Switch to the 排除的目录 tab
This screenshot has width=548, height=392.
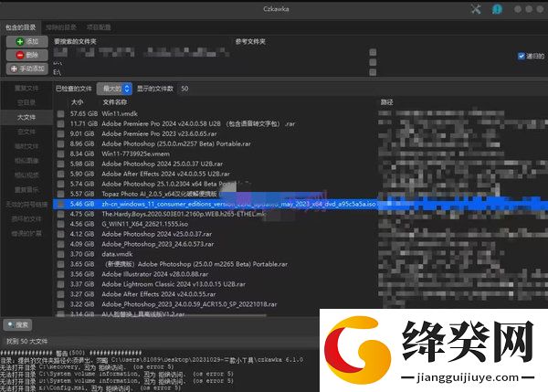[61, 26]
